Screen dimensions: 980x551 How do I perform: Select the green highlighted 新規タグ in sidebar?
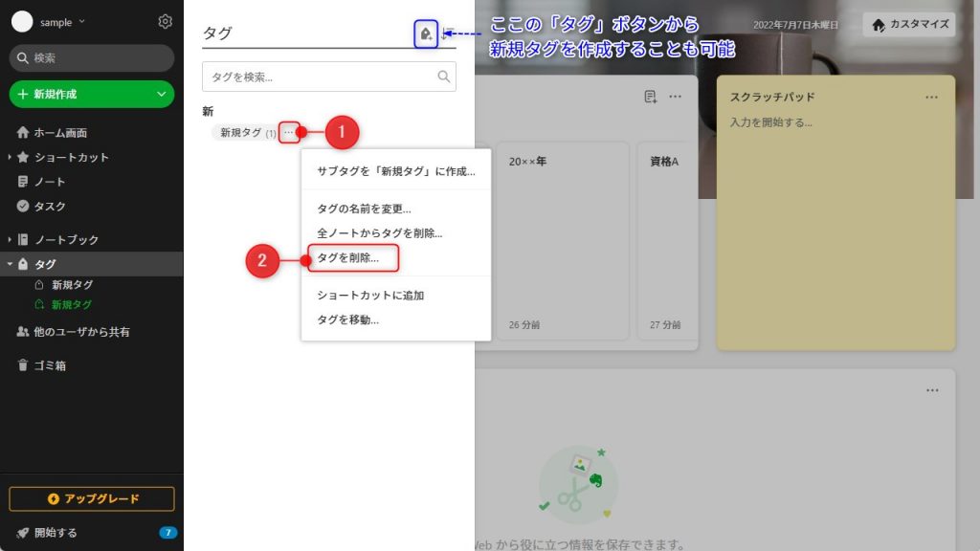71,305
